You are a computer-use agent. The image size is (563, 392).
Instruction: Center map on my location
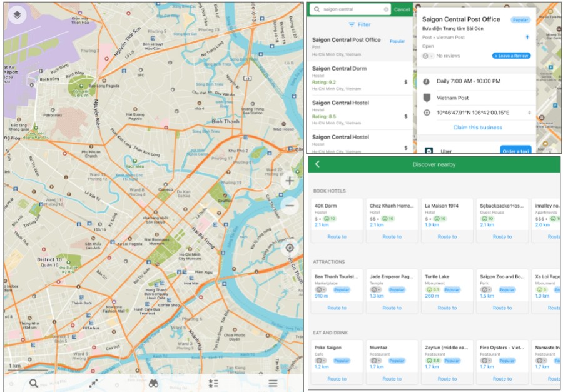(x=290, y=248)
